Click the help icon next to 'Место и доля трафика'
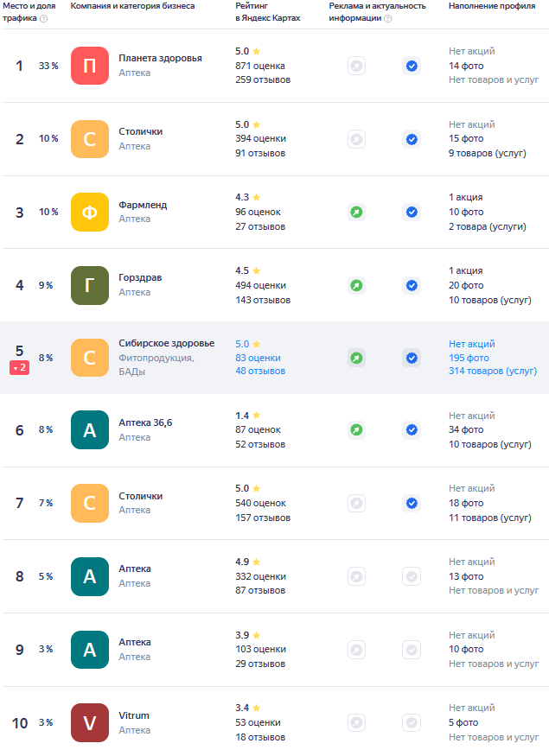 coord(43,18)
